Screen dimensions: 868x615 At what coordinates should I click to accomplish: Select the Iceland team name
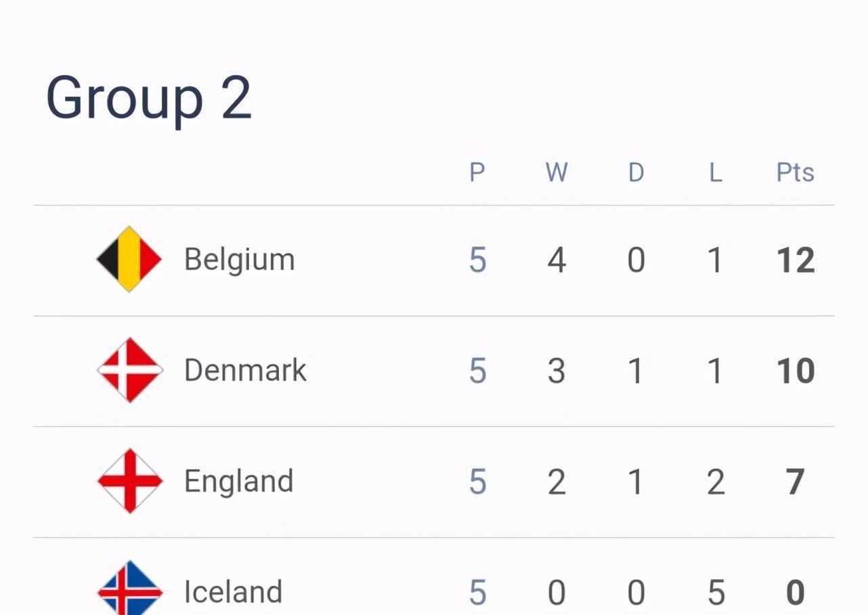[233, 592]
